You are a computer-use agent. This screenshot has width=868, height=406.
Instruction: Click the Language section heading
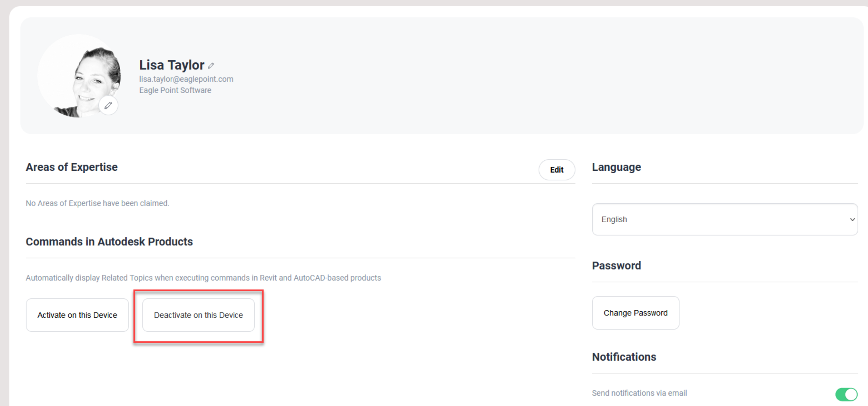tap(616, 167)
